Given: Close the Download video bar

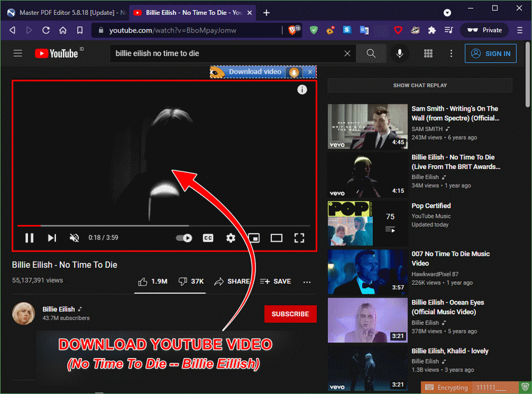Looking at the screenshot, I should coord(310,72).
